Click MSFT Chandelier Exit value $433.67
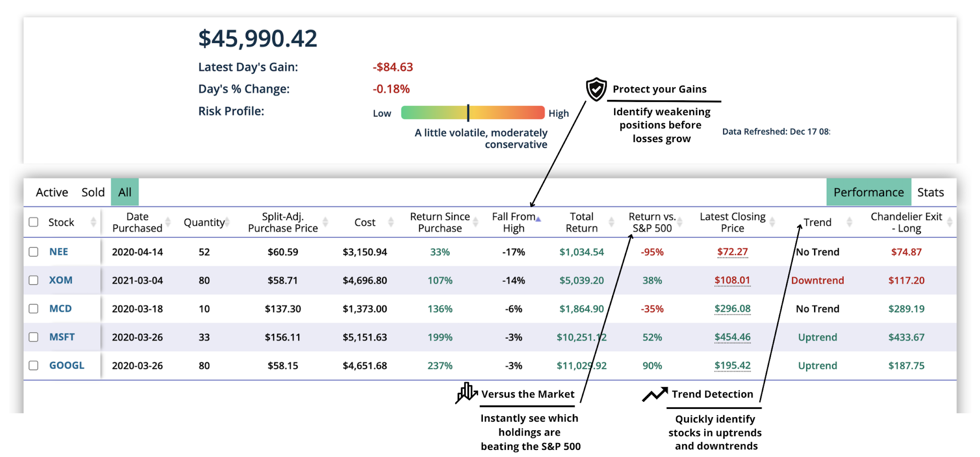The image size is (980, 457). (x=906, y=337)
